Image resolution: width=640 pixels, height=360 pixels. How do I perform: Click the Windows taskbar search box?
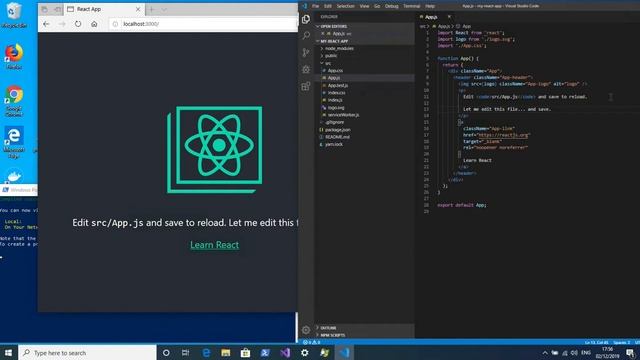click(87, 353)
